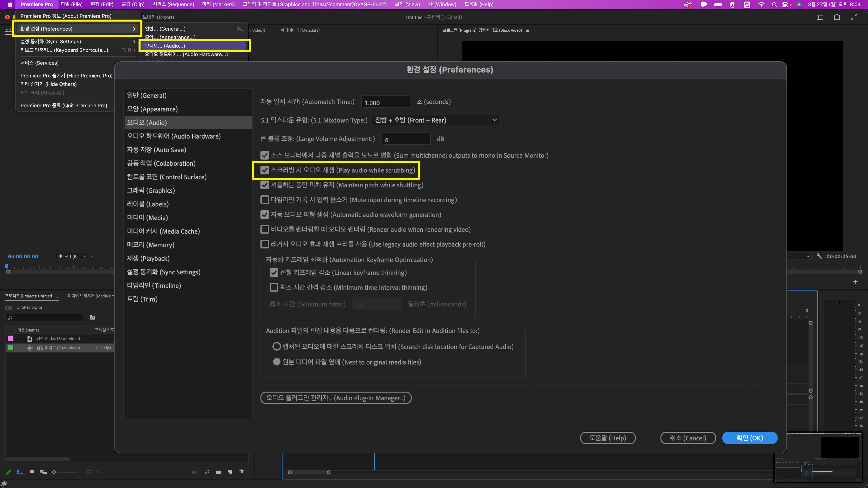Click the Find magnifier in Project panel
868x488 pixels.
point(207,472)
